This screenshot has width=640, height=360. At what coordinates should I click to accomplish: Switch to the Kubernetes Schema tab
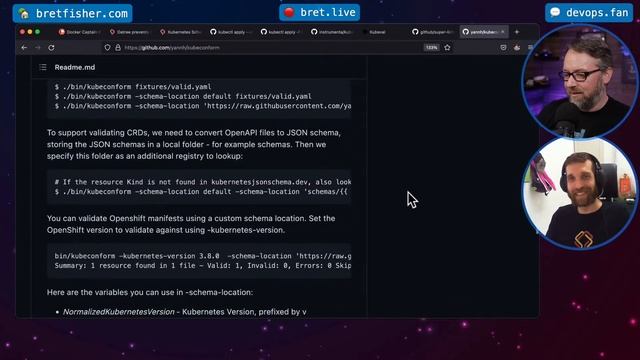(181, 32)
